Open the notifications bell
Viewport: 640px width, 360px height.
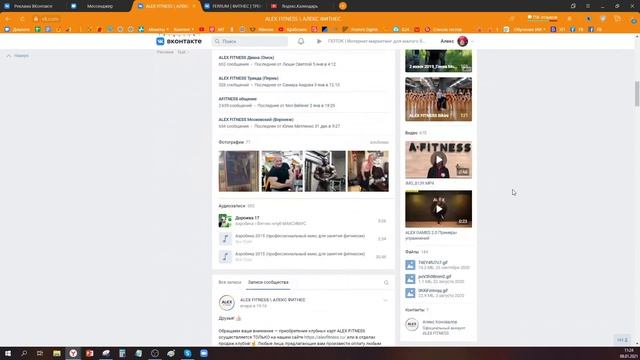(301, 41)
